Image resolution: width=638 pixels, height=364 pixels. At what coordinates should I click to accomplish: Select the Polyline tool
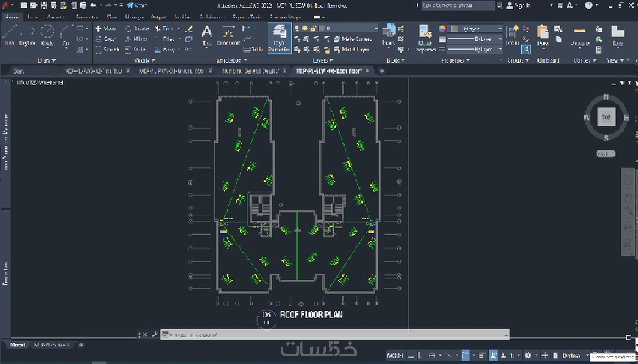pyautogui.click(x=27, y=35)
